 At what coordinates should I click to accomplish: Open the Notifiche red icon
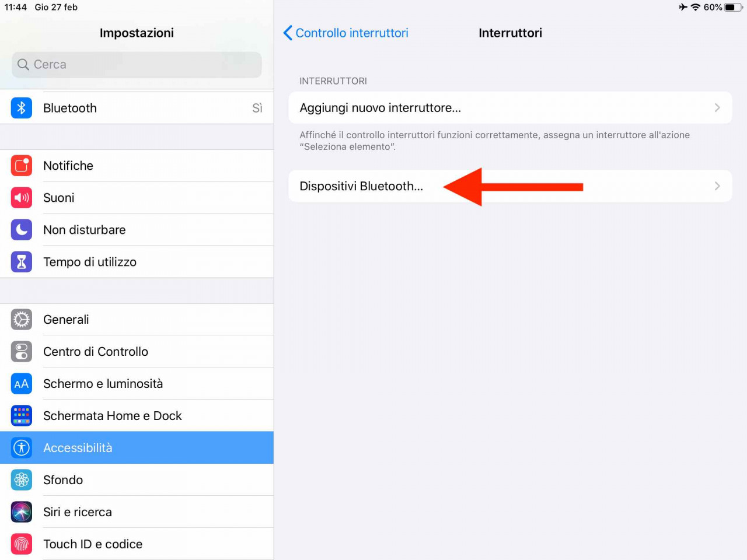tap(22, 166)
